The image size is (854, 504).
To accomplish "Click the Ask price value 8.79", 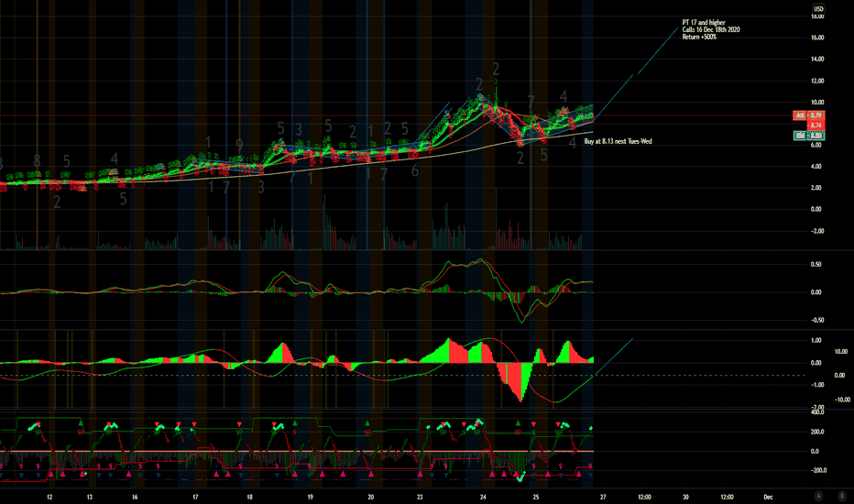I will (816, 115).
